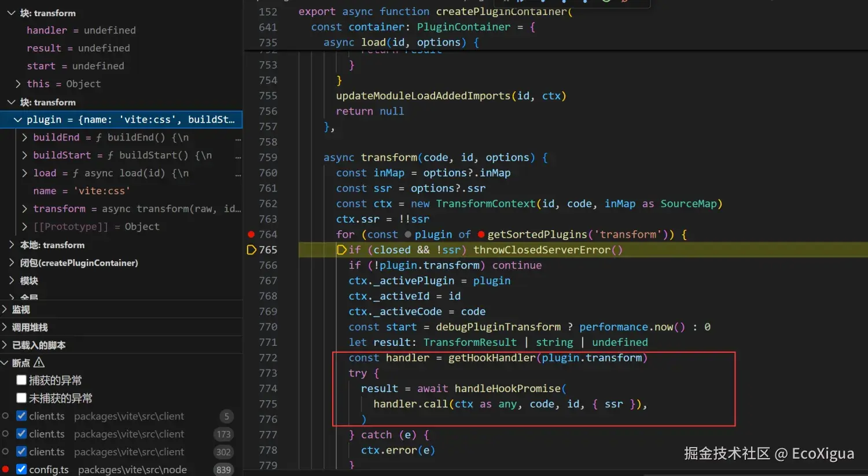
Task: Click the yellow debug arrow at line 765 gutter
Action: coord(251,250)
